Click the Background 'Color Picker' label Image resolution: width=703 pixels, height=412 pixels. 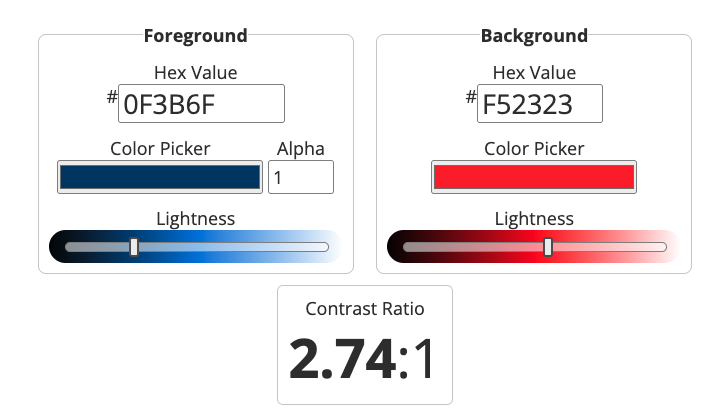point(534,149)
